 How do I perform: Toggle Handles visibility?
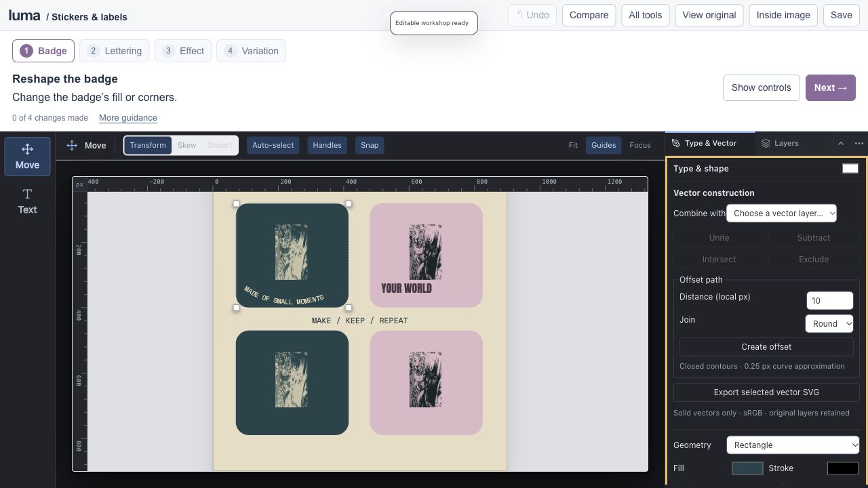(327, 145)
